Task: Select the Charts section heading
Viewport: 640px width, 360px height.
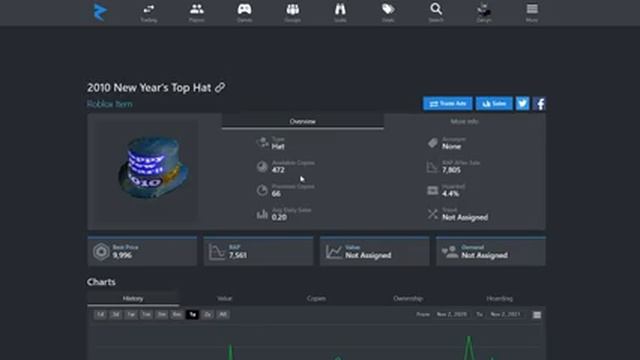Action: (101, 282)
